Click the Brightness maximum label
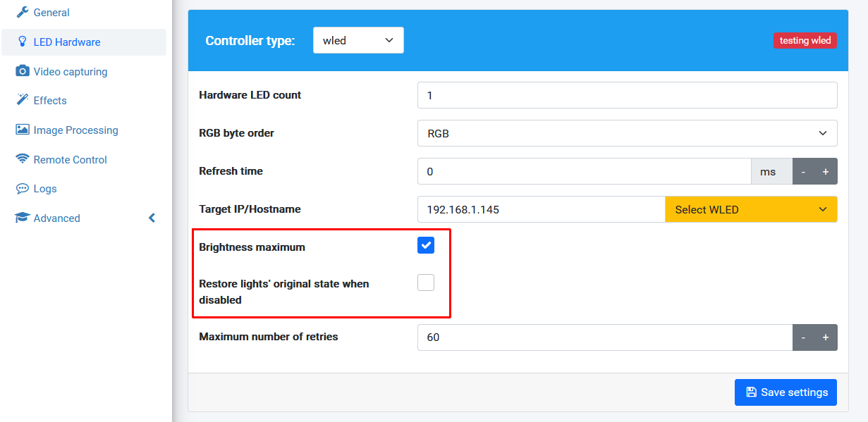This screenshot has height=422, width=868. click(252, 247)
